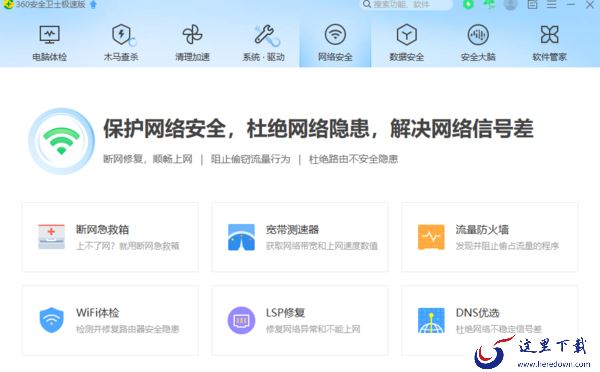Click subtitle 断网修复，顺畅上网

(148, 159)
